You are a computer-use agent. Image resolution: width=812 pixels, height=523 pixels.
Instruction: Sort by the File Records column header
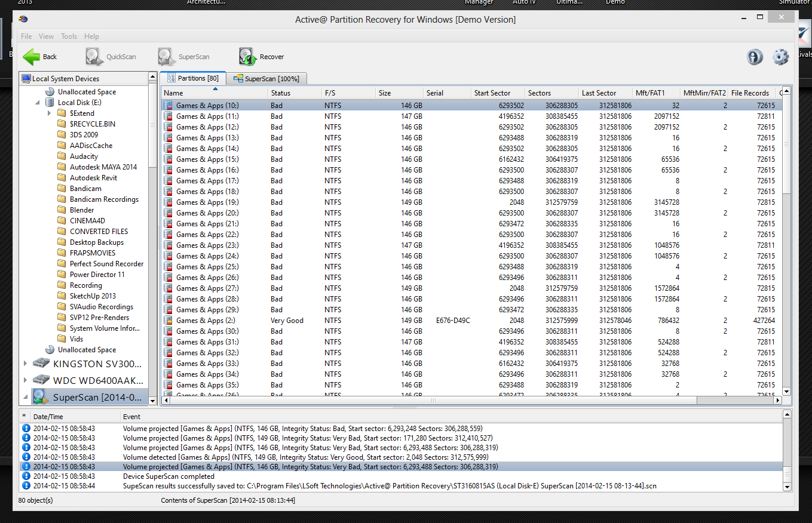click(752, 93)
